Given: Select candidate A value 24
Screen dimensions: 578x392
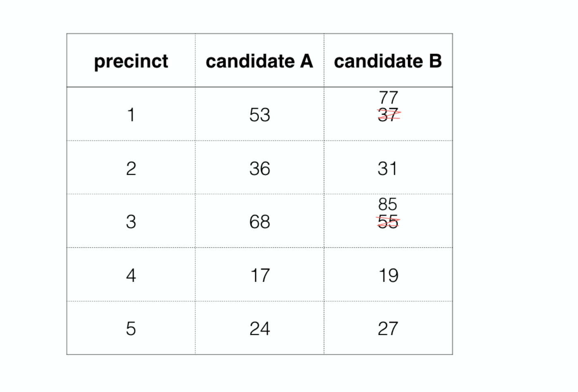Looking at the screenshot, I should tap(260, 329).
